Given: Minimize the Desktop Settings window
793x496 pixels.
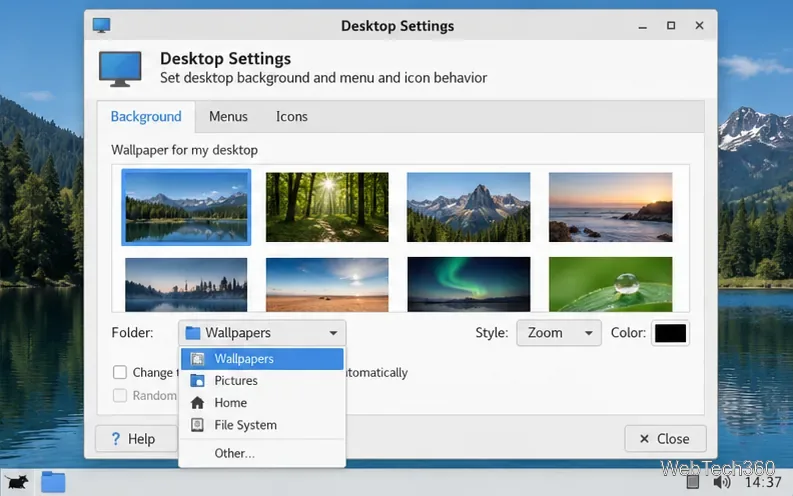Looking at the screenshot, I should [x=642, y=26].
